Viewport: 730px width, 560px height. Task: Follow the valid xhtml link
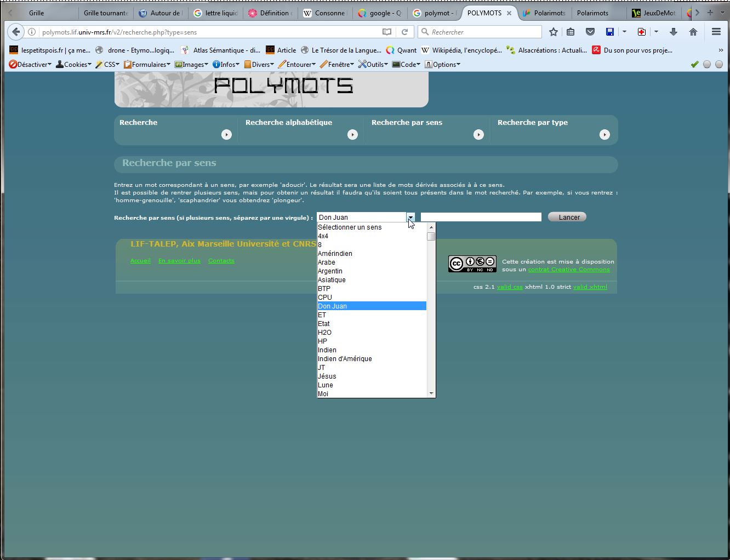click(x=590, y=287)
